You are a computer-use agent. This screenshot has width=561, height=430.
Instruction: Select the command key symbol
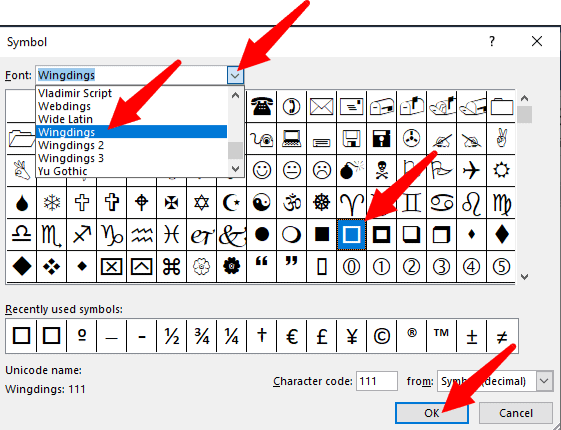171,267
